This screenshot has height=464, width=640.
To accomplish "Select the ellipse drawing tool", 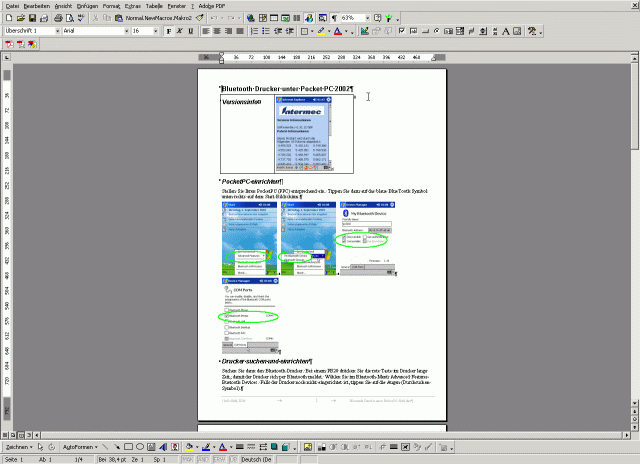I will [140, 447].
